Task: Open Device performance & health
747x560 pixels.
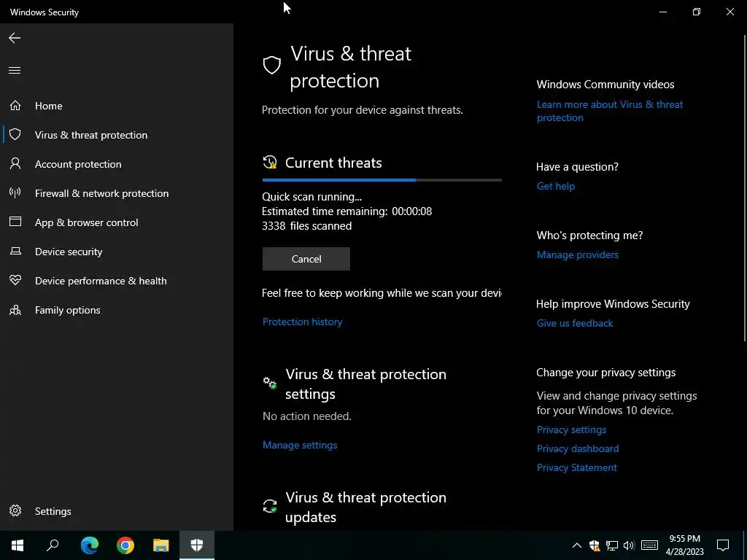Action: click(117, 281)
